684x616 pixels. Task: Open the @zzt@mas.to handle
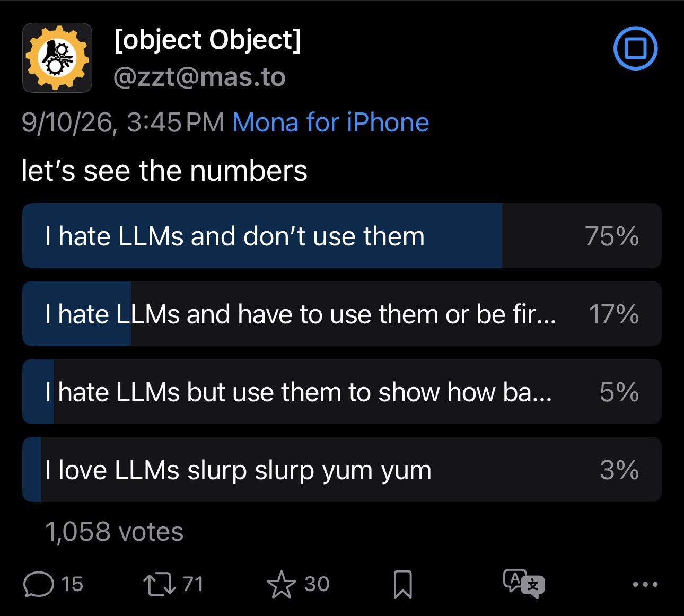[200, 77]
